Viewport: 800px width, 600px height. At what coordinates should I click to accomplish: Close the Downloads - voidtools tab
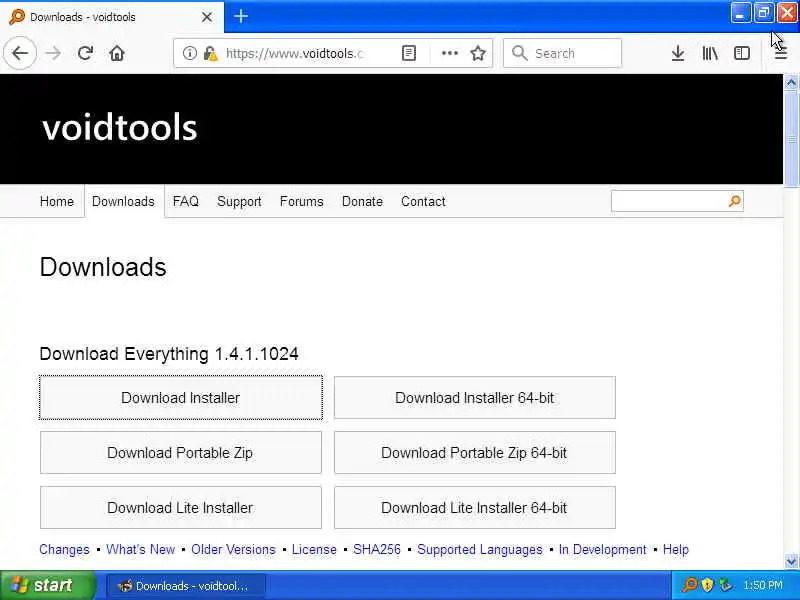pos(207,17)
